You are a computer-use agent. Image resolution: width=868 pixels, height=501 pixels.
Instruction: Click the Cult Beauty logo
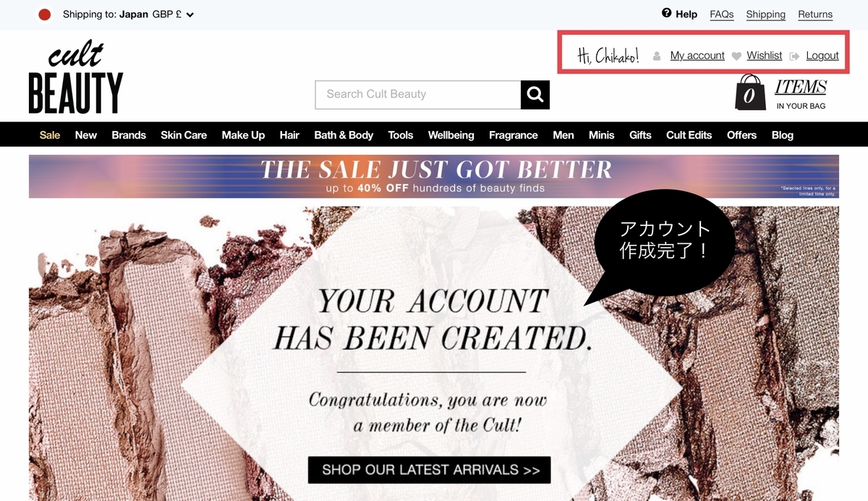point(76,77)
